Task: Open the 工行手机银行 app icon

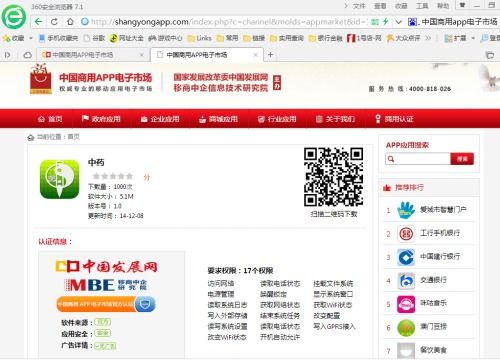Action: tap(406, 233)
